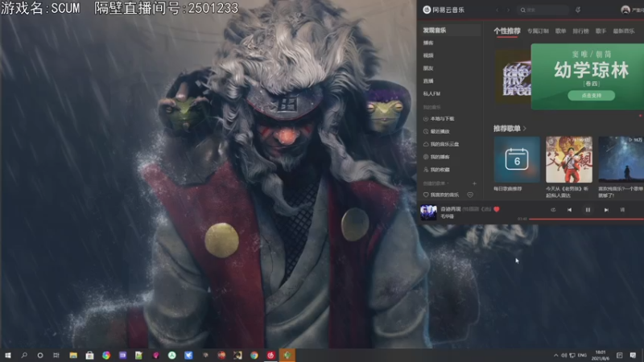
Task: Pause the song in NetEase Cloud Music
Action: point(588,210)
